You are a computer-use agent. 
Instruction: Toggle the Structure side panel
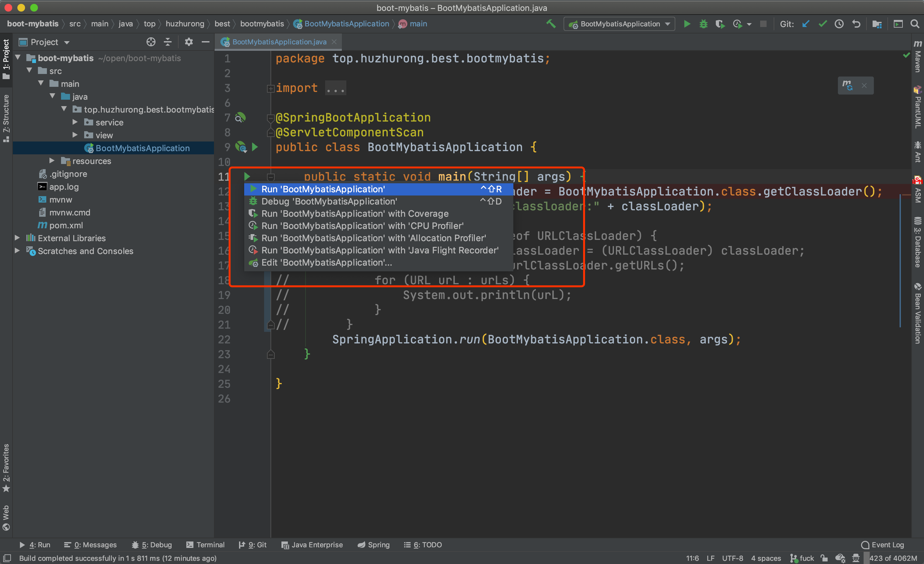[6, 117]
